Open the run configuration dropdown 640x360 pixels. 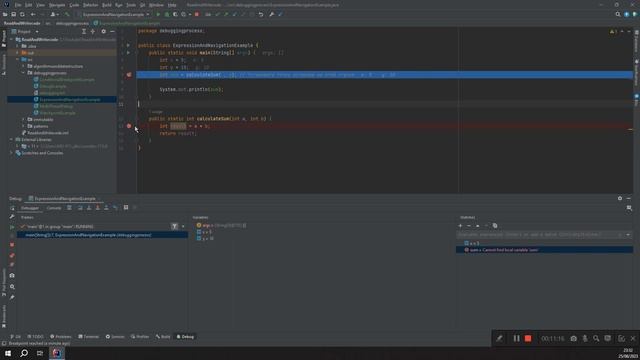pyautogui.click(x=114, y=14)
